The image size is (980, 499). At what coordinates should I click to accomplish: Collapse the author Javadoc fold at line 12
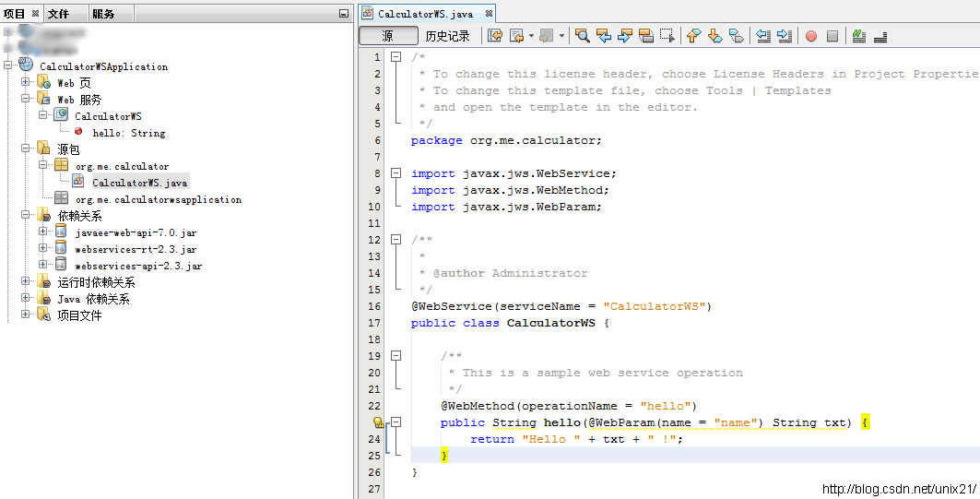pyautogui.click(x=396, y=240)
